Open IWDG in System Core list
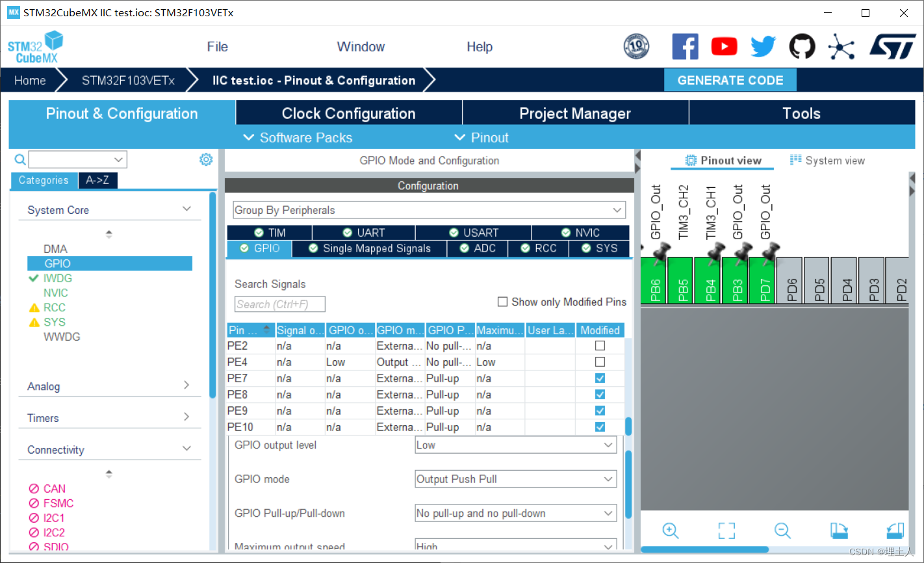 [x=58, y=278]
